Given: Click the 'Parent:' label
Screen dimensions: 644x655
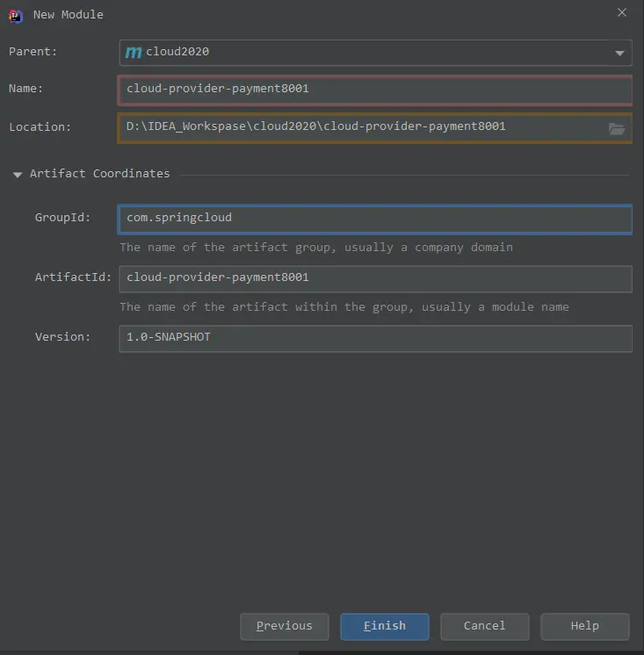Looking at the screenshot, I should tap(33, 52).
